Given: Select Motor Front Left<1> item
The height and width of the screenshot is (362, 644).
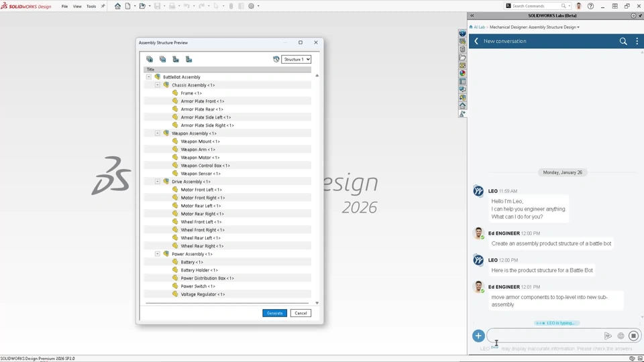Looking at the screenshot, I should pos(201,190).
